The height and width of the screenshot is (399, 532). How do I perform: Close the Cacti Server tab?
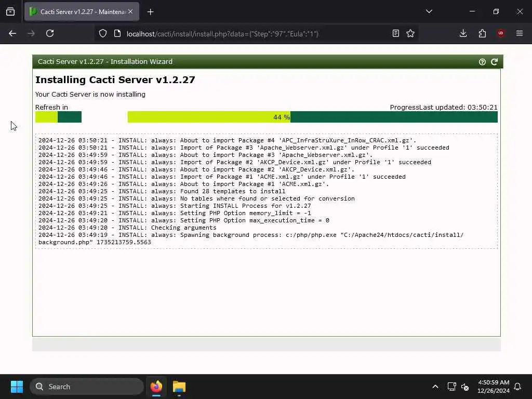pyautogui.click(x=130, y=11)
